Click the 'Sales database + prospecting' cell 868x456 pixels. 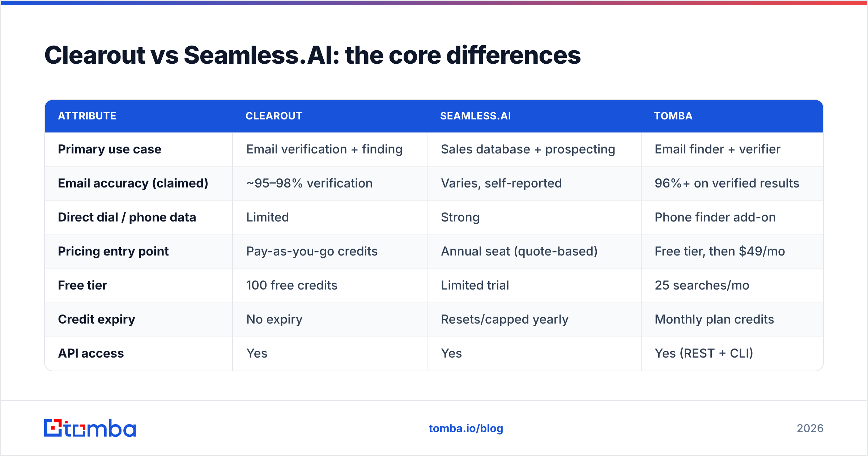click(x=528, y=149)
